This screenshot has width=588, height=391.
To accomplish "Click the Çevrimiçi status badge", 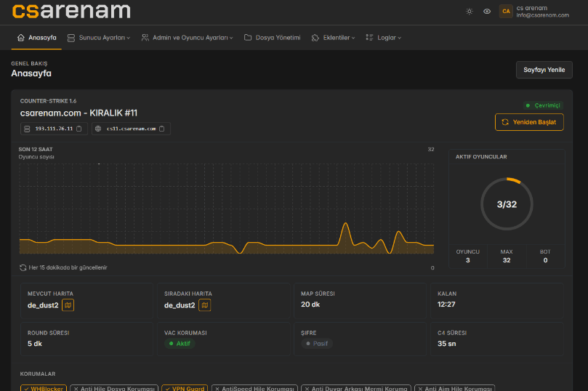I will pyautogui.click(x=544, y=105).
